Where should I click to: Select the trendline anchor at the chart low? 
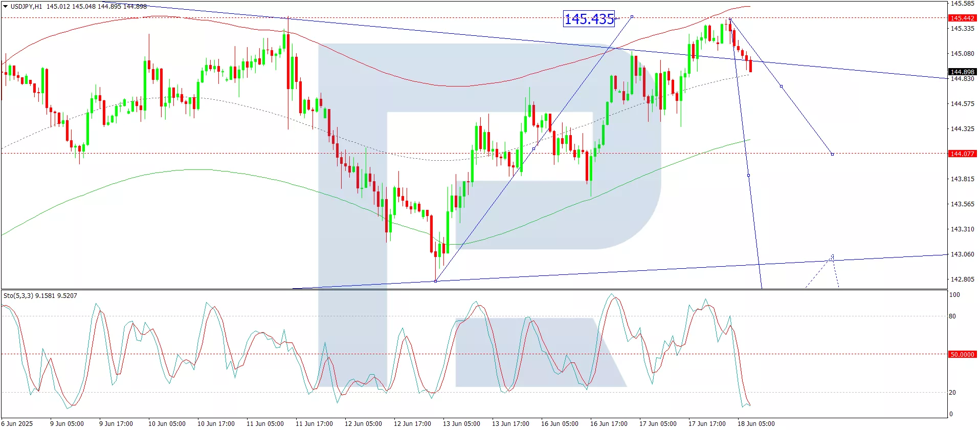pos(435,281)
